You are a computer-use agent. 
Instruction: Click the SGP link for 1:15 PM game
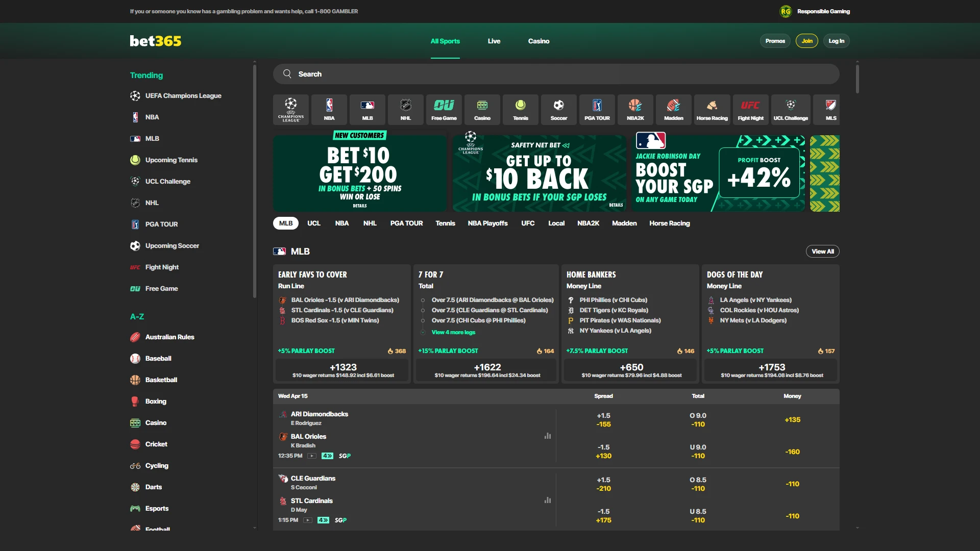pyautogui.click(x=340, y=520)
